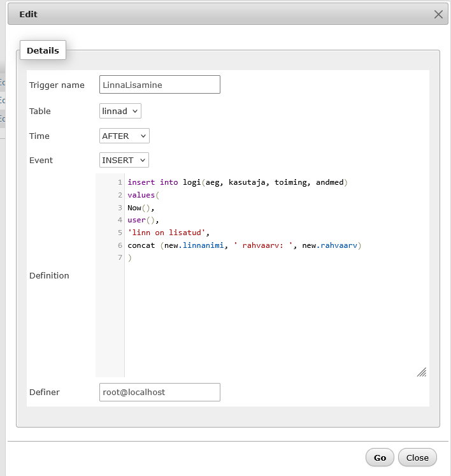Click the Close button at the bottom
Screen dimensions: 451x476
(417, 458)
